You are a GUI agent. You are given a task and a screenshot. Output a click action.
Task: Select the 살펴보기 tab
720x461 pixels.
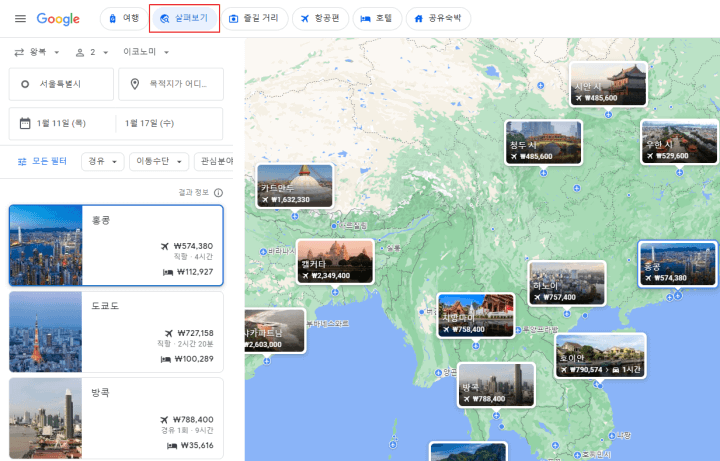184,18
